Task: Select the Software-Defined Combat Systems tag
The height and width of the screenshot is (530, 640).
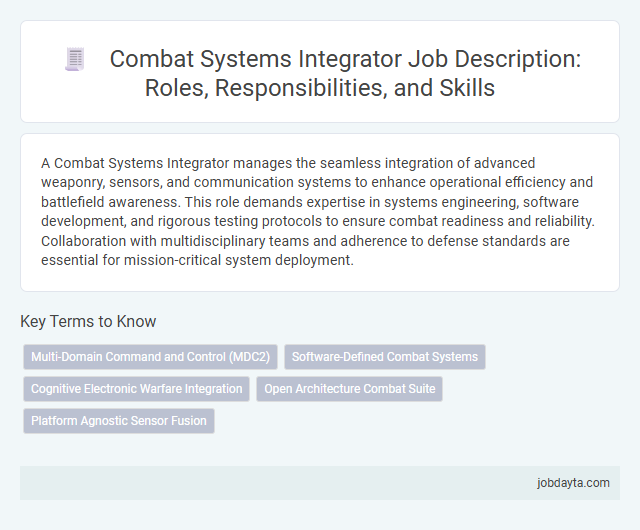Action: 385,357
